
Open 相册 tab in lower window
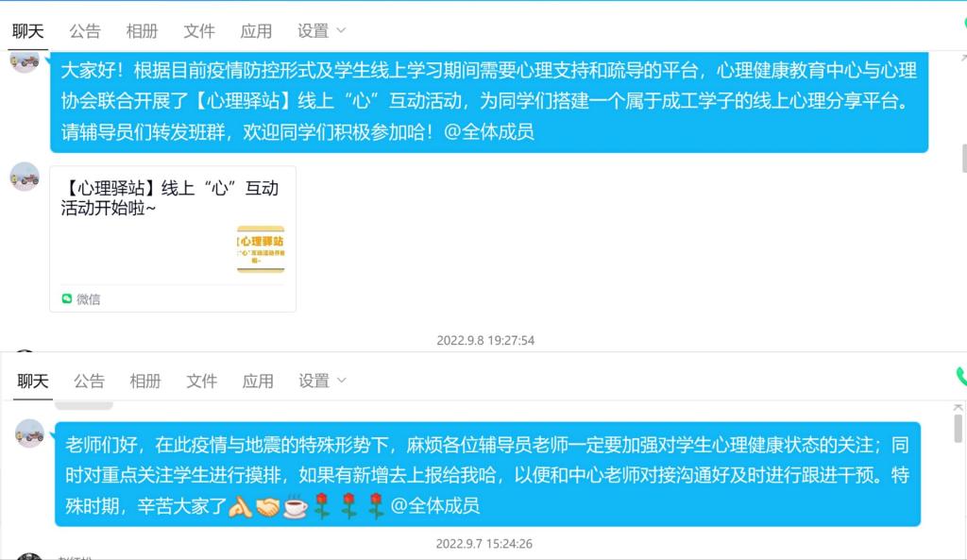(x=144, y=382)
